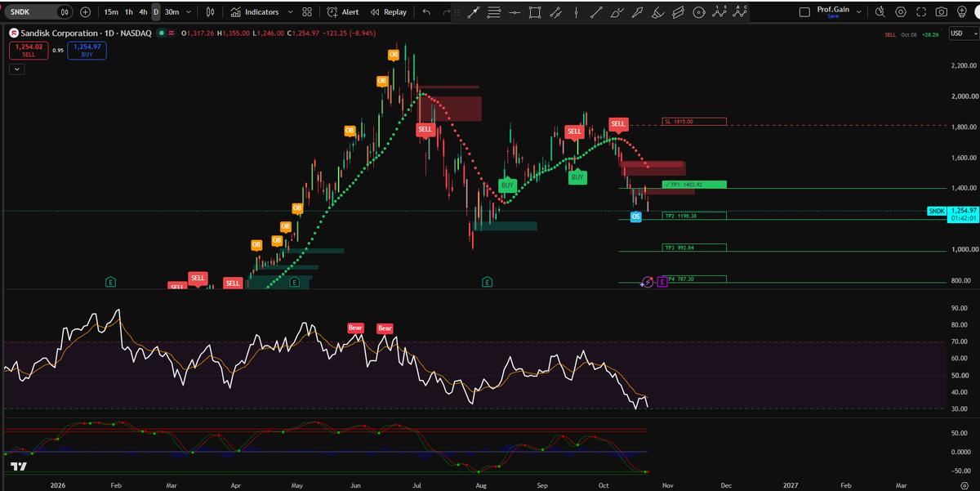Viewport: 980px width, 491px height.
Task: Select the Elliott impulse wave 1-5 tool
Action: 719,12
